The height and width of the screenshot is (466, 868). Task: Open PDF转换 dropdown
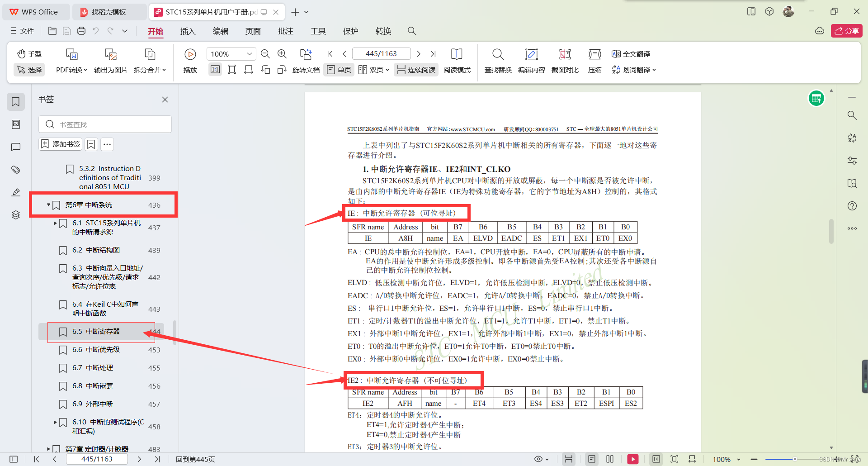(x=71, y=70)
